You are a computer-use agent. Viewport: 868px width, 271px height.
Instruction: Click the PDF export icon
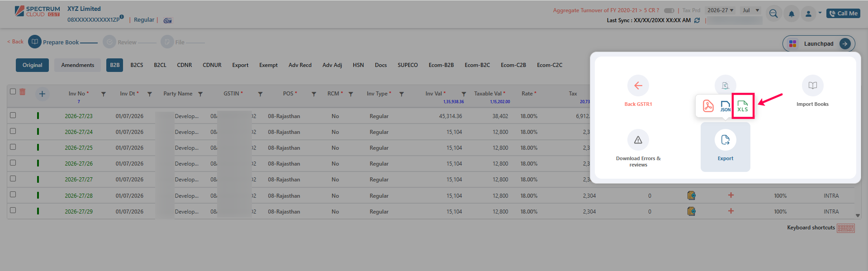pos(708,106)
